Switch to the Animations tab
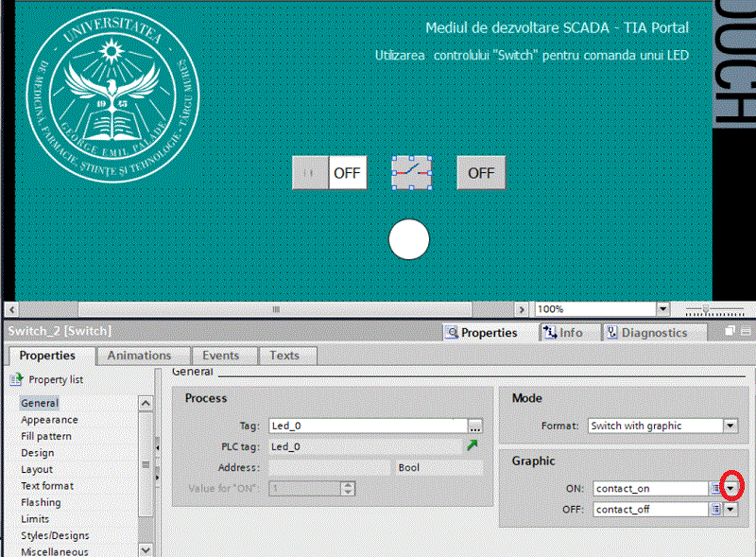This screenshot has width=756, height=557. [139, 356]
